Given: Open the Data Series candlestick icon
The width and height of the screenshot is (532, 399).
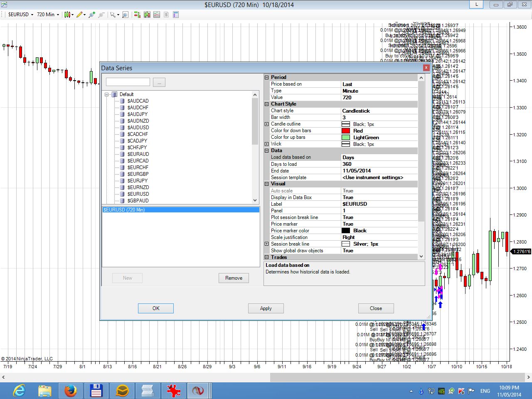Looking at the screenshot, I should point(147,15).
